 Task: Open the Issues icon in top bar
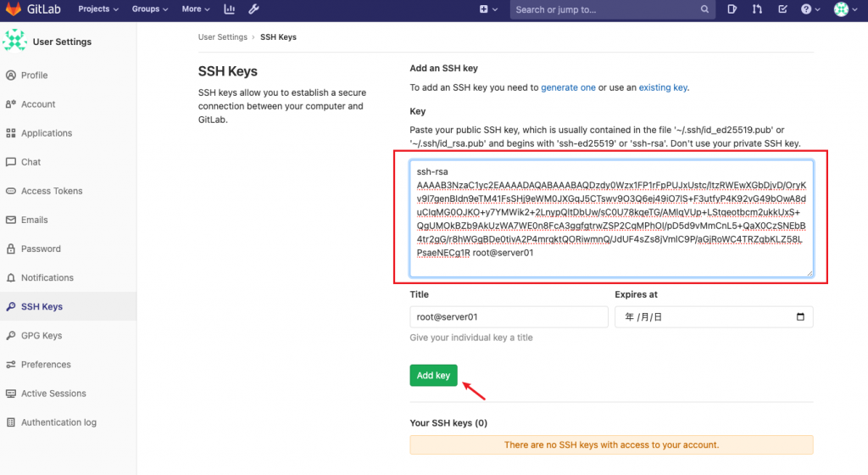coord(732,9)
